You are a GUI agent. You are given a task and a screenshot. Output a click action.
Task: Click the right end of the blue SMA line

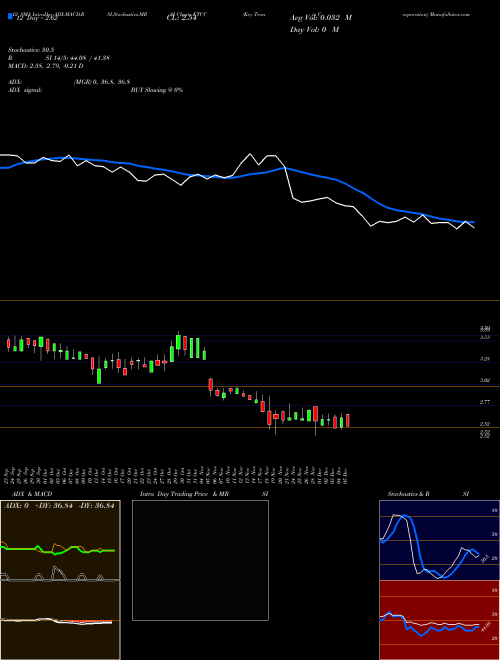pyautogui.click(x=473, y=222)
